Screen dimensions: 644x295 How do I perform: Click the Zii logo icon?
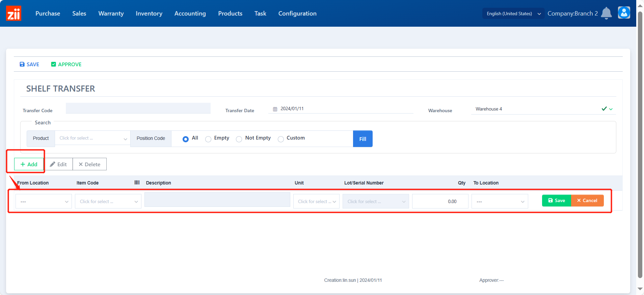[x=14, y=13]
